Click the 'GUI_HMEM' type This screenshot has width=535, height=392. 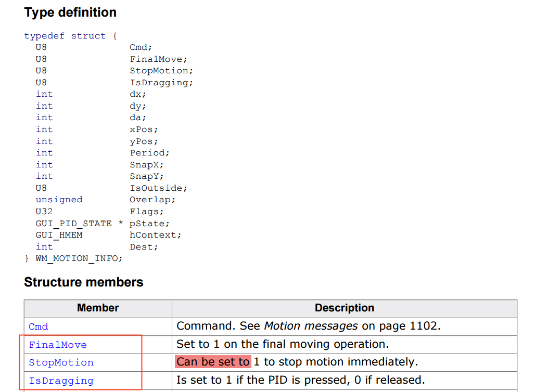point(59,235)
